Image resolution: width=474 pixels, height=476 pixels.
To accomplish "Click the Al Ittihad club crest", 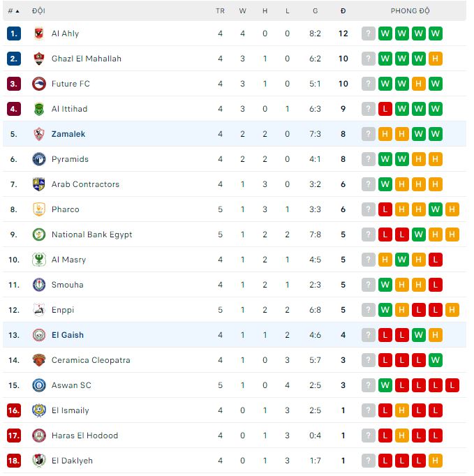I will click(39, 109).
